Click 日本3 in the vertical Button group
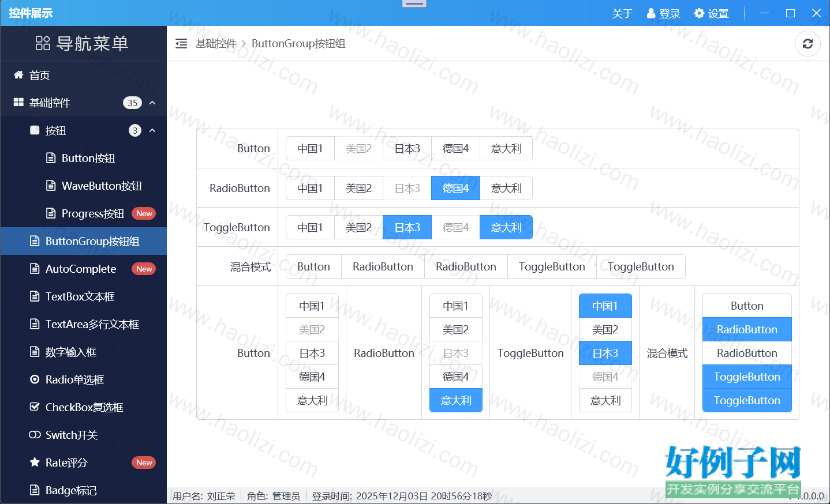 coord(312,353)
